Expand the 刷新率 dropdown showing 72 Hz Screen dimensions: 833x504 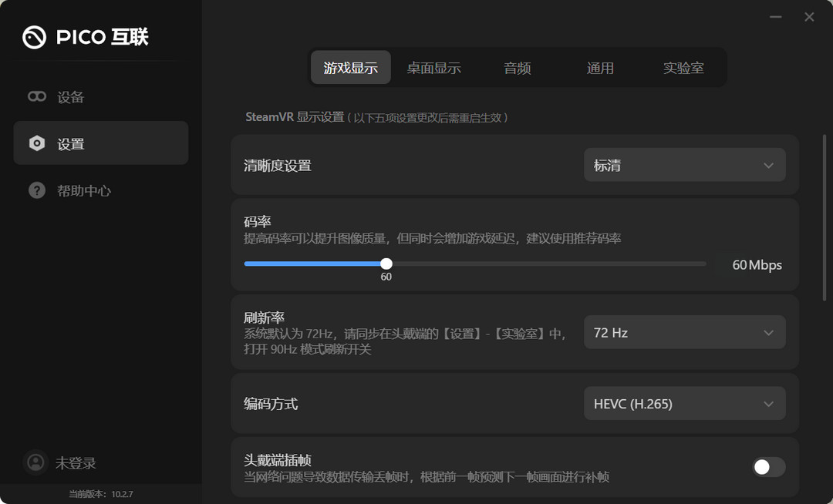click(683, 332)
